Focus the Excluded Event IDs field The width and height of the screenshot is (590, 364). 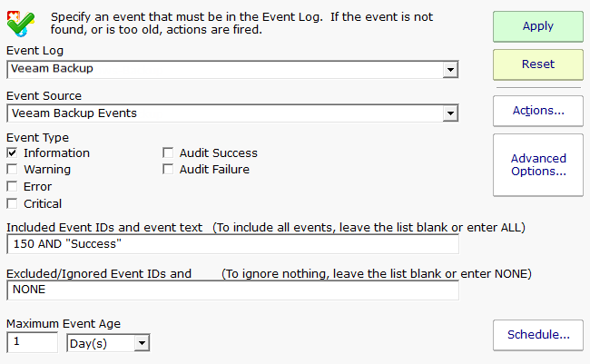click(x=232, y=290)
